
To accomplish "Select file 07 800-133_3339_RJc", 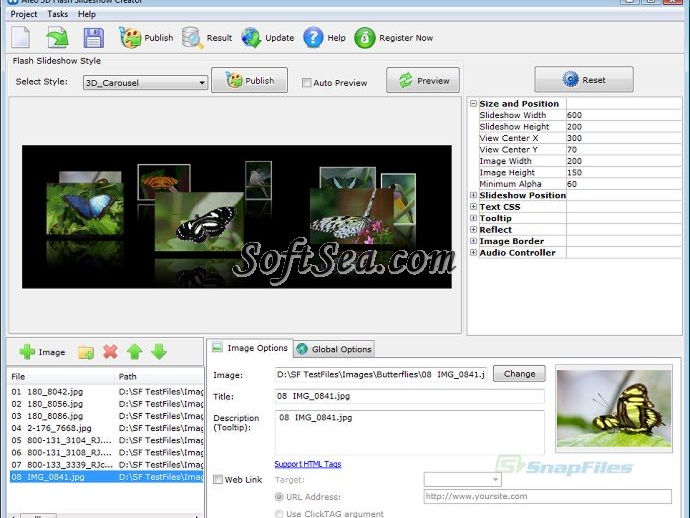I will [x=107, y=465].
